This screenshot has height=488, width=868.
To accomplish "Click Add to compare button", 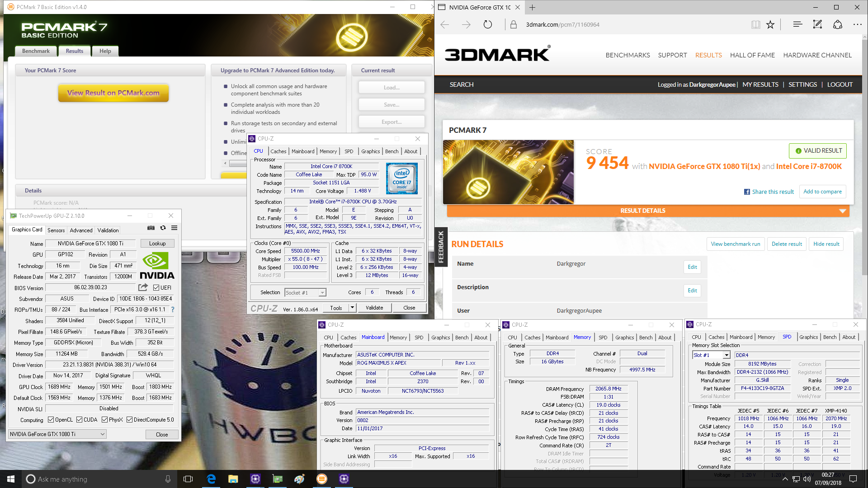I will [822, 192].
